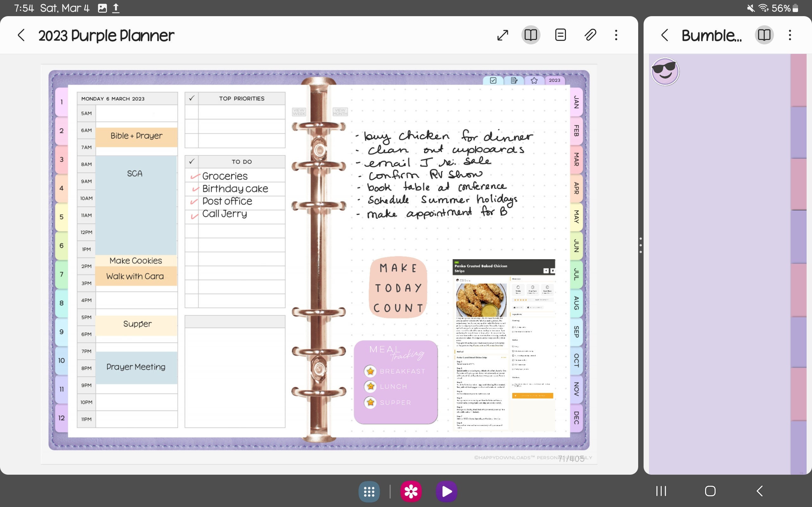Open the planner's three-dot overflow menu
Image resolution: width=812 pixels, height=507 pixels.
click(x=616, y=35)
